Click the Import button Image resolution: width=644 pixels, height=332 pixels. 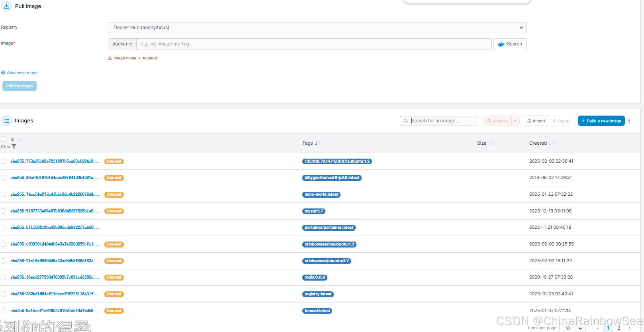point(536,121)
